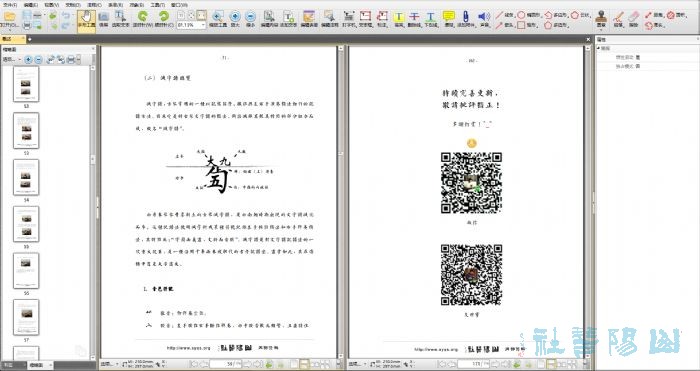Collapse the properties panel tree section
The width and height of the screenshot is (700, 371).
tap(599, 48)
